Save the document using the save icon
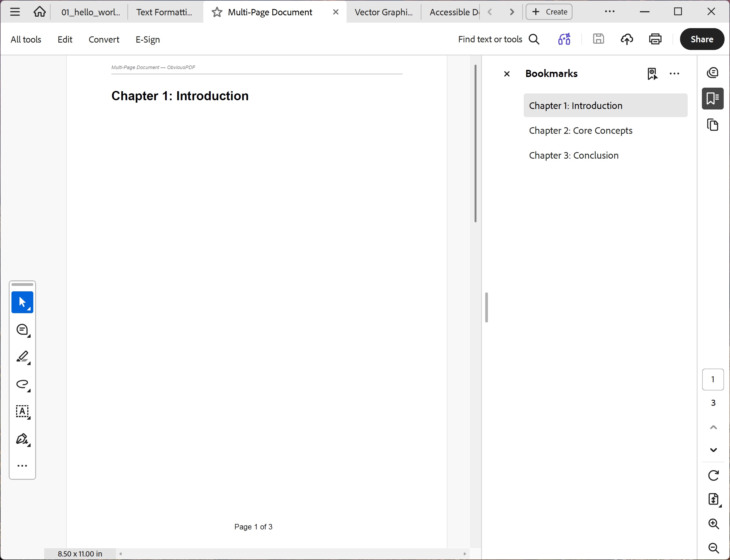Viewport: 730px width, 560px height. tap(598, 39)
